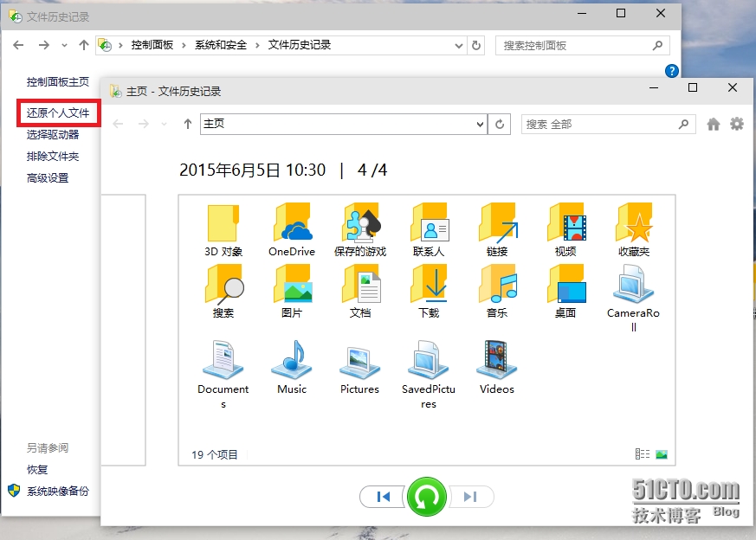
Task: Select the 保存的游戏 folder
Action: (x=360, y=230)
